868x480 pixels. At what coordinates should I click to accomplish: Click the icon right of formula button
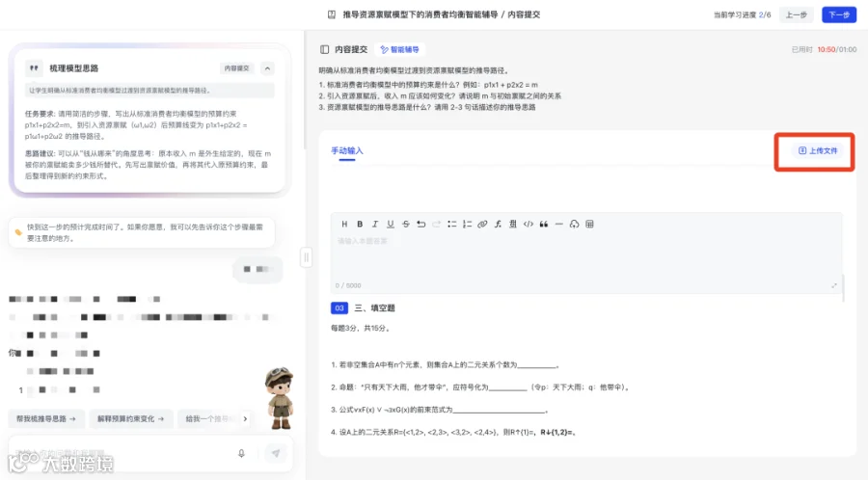pos(513,224)
